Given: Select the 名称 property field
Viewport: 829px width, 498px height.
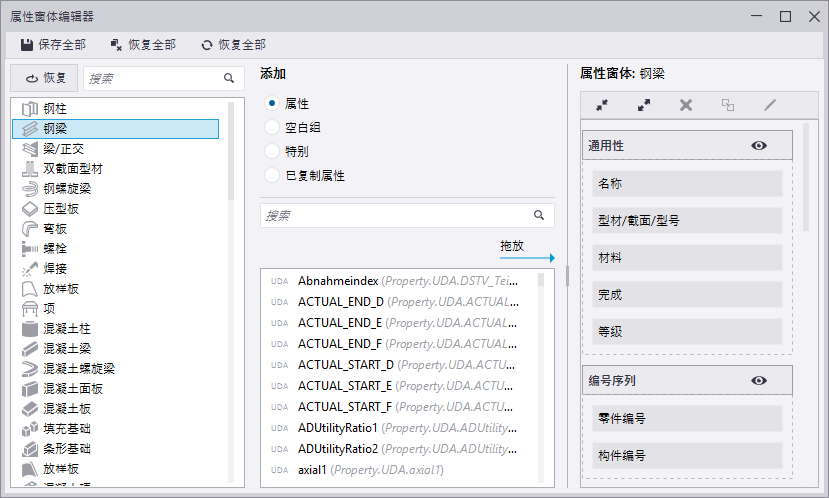Looking at the screenshot, I should (x=687, y=183).
